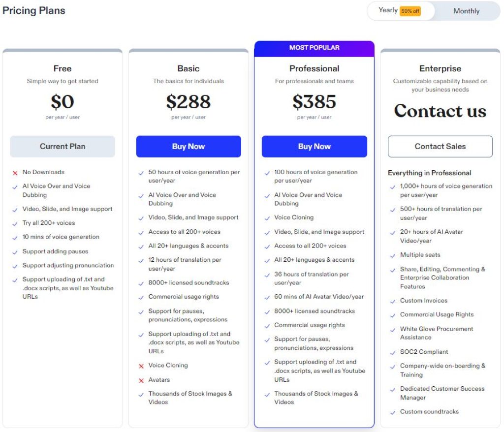
Task: Click Buy Now on the Professional plan
Action: coord(315,146)
